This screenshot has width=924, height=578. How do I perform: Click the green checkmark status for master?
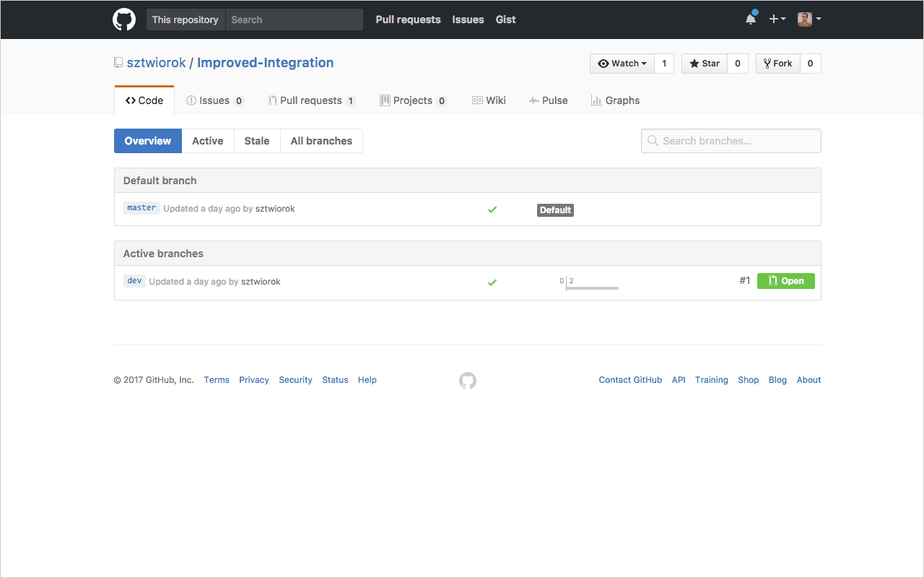pyautogui.click(x=492, y=210)
